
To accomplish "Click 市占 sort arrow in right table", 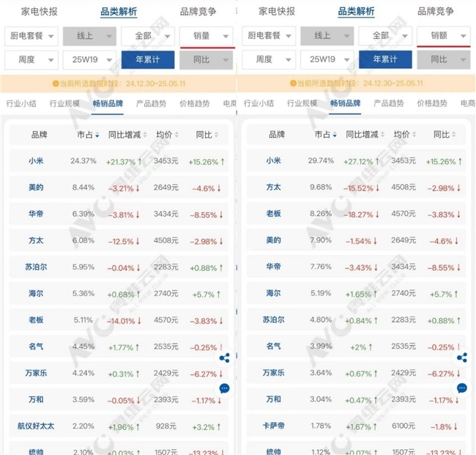I will tap(335, 135).
